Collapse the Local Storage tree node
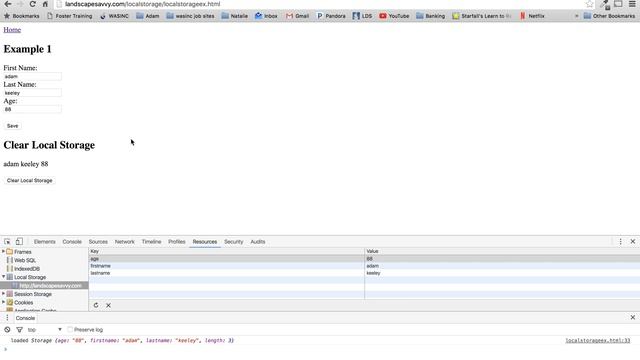Screen dimensions: 640x360 [x=4, y=277]
